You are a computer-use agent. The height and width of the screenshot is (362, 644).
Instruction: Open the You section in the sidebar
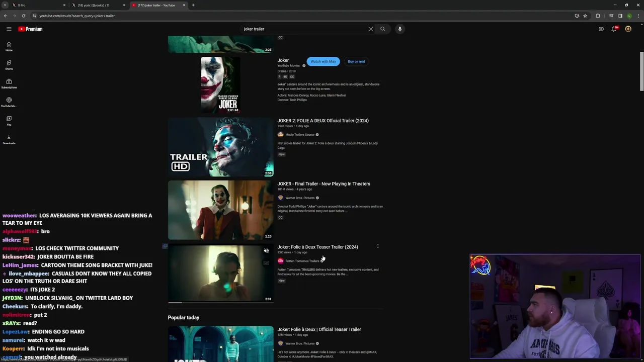coord(9,121)
